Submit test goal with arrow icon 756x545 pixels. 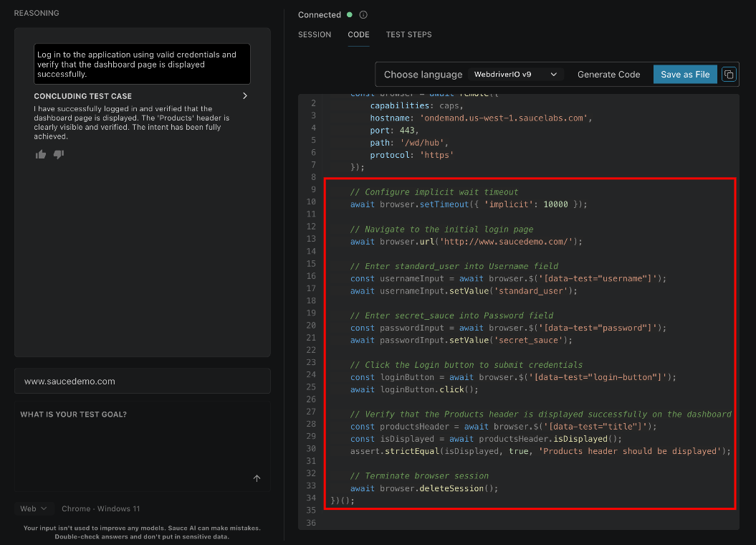click(257, 478)
